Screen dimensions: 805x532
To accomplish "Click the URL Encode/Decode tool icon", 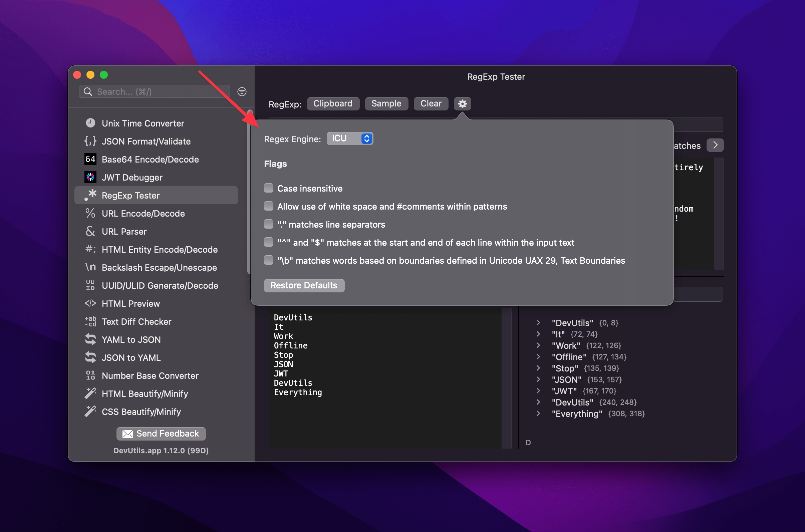I will (90, 213).
